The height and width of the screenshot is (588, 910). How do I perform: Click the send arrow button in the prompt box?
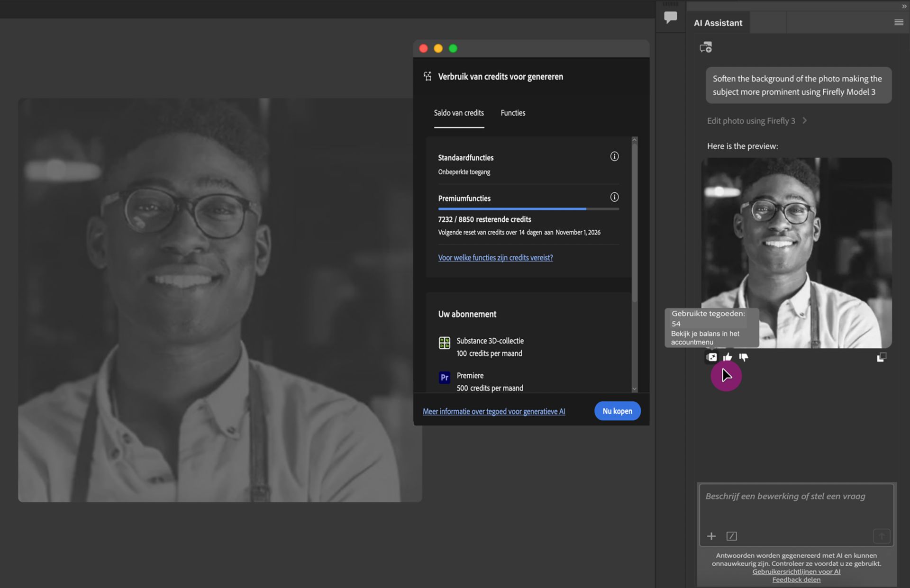click(882, 536)
